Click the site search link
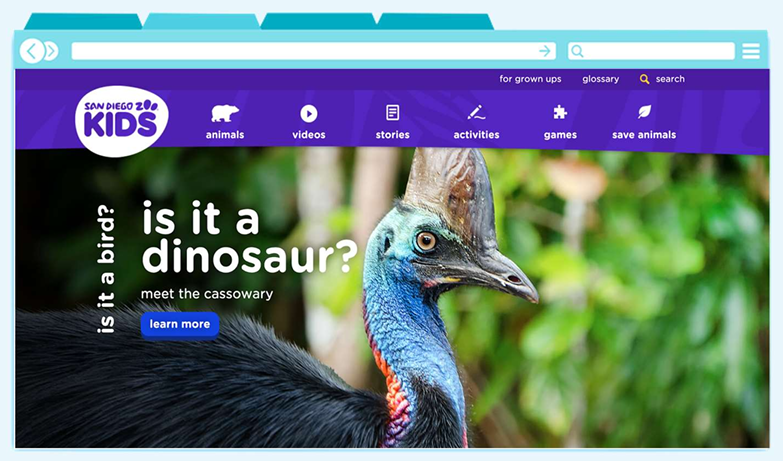 (662, 79)
